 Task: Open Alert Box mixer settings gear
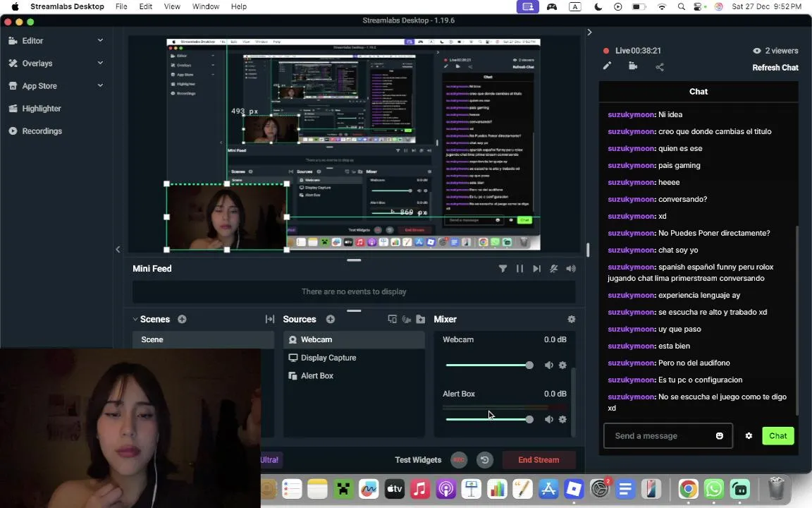pos(562,419)
